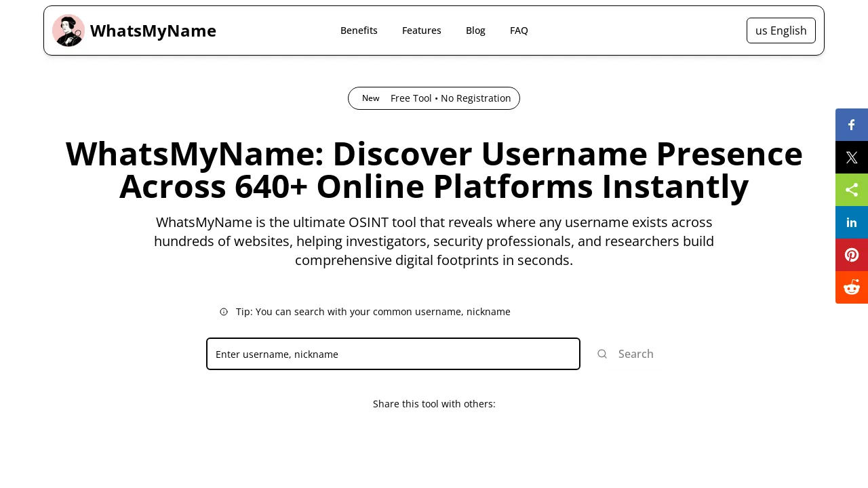Open the green ShareThis sidebar icon
The width and height of the screenshot is (868, 488).
click(x=852, y=190)
